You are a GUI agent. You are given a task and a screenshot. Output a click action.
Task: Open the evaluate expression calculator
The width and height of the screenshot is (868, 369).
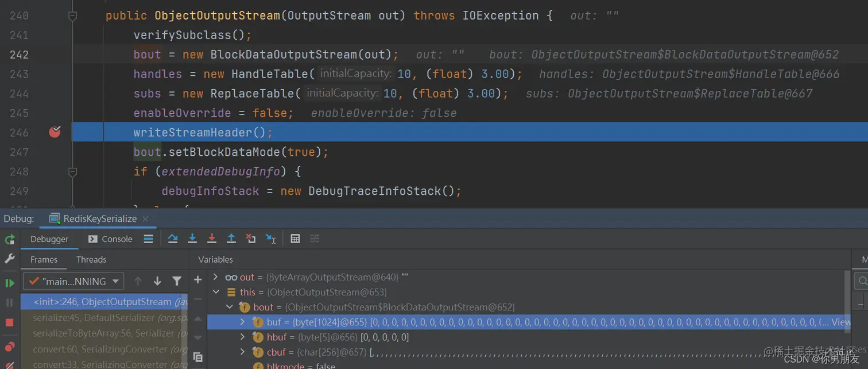[295, 239]
